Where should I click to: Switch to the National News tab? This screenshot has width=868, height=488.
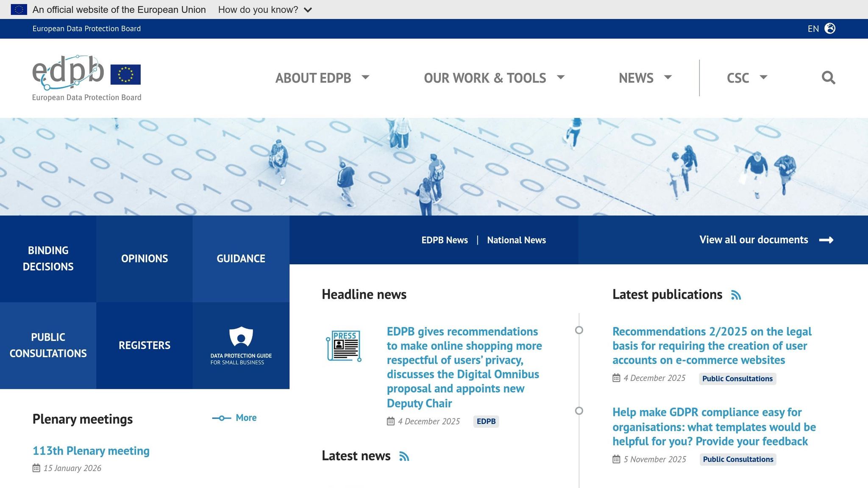(x=516, y=240)
